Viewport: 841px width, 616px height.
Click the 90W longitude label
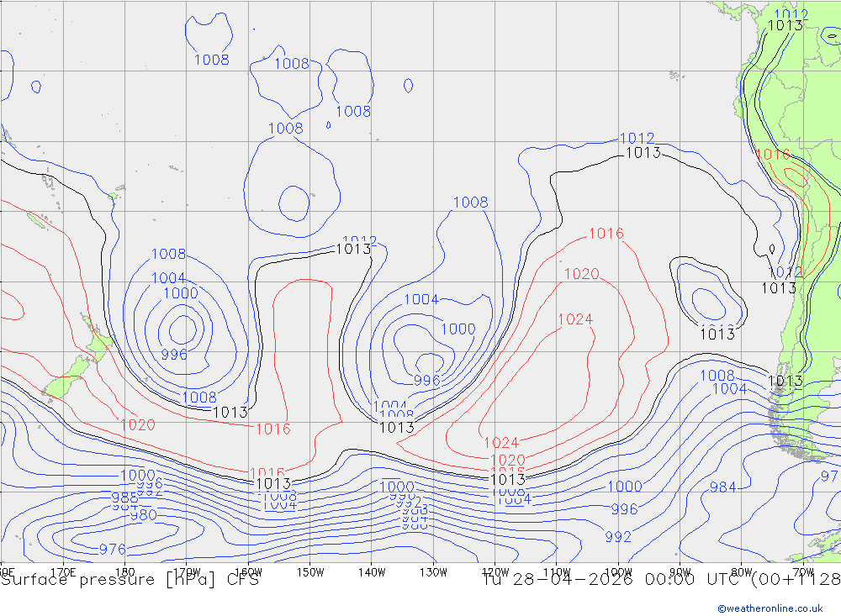click(x=680, y=572)
